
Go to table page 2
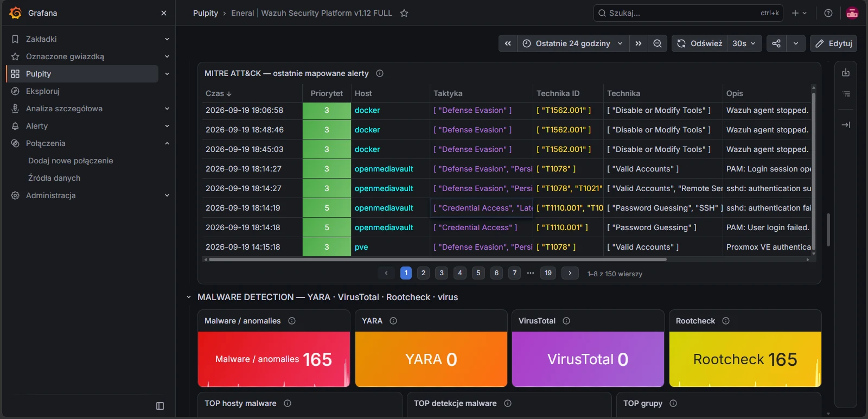[424, 273]
